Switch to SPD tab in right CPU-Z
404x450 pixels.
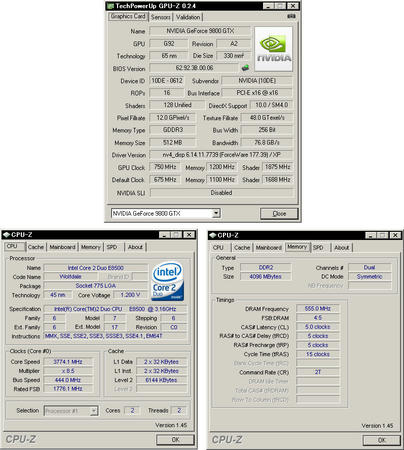click(318, 248)
